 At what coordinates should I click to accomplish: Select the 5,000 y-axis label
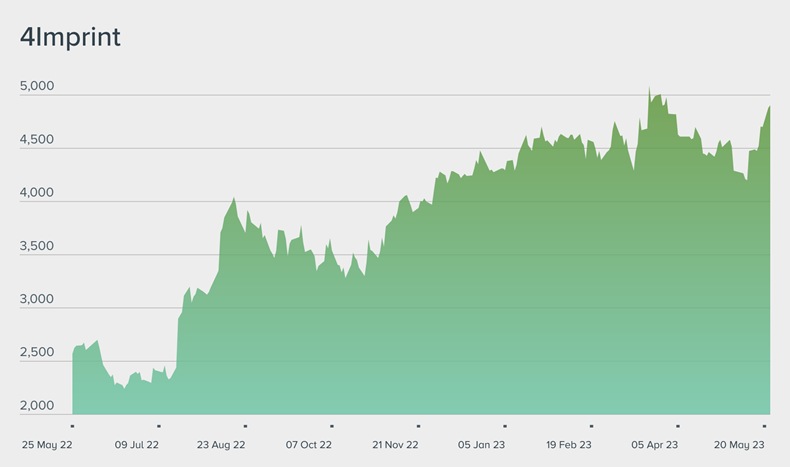37,87
